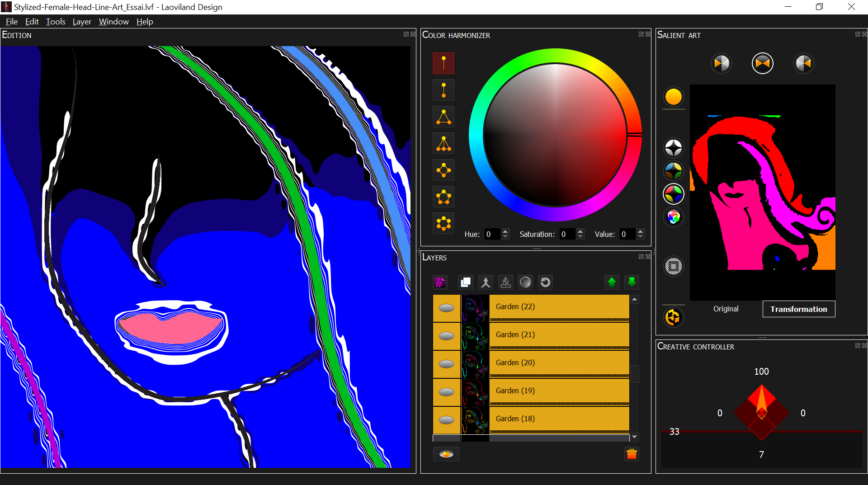Click the Garden (21) layer thumbnail
868x485 pixels.
coord(475,336)
